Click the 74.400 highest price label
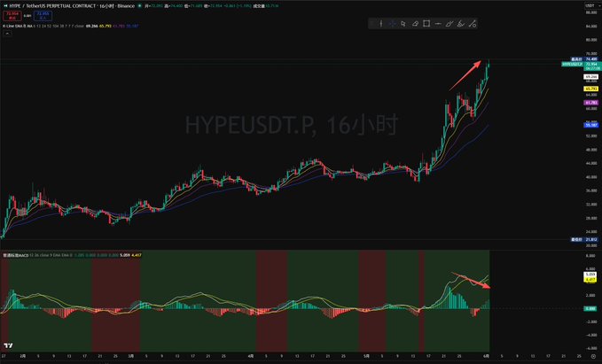 [x=584, y=59]
